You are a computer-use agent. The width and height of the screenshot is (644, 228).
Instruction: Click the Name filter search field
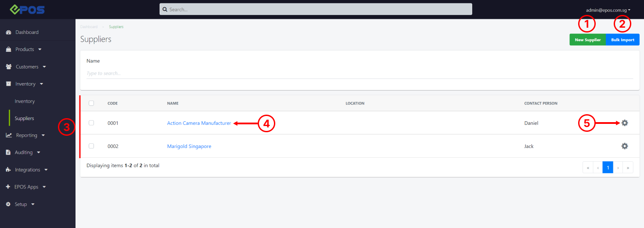[x=360, y=73]
